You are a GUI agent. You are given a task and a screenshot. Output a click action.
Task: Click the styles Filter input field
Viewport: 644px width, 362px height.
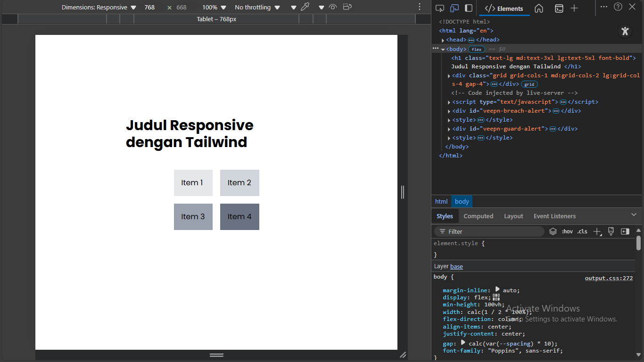[489, 231]
